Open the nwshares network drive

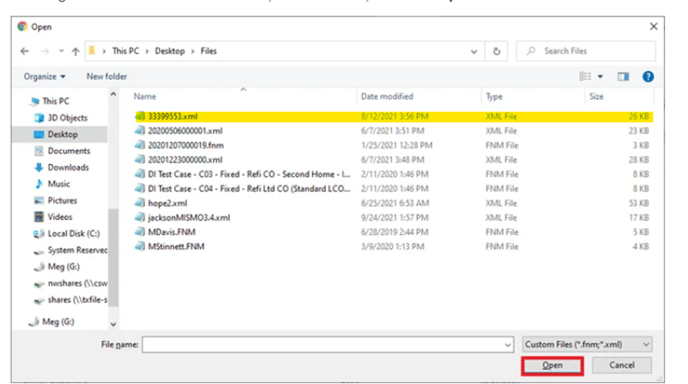(x=77, y=284)
